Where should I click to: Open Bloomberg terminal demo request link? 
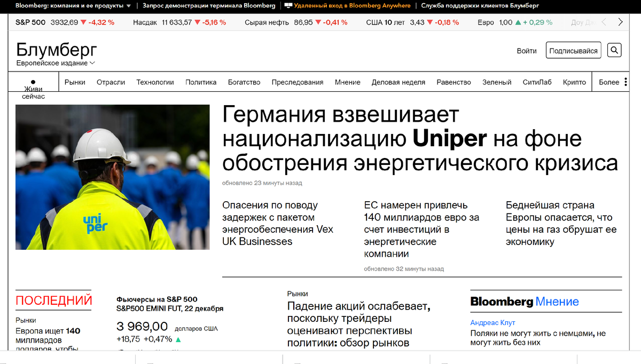[209, 5]
